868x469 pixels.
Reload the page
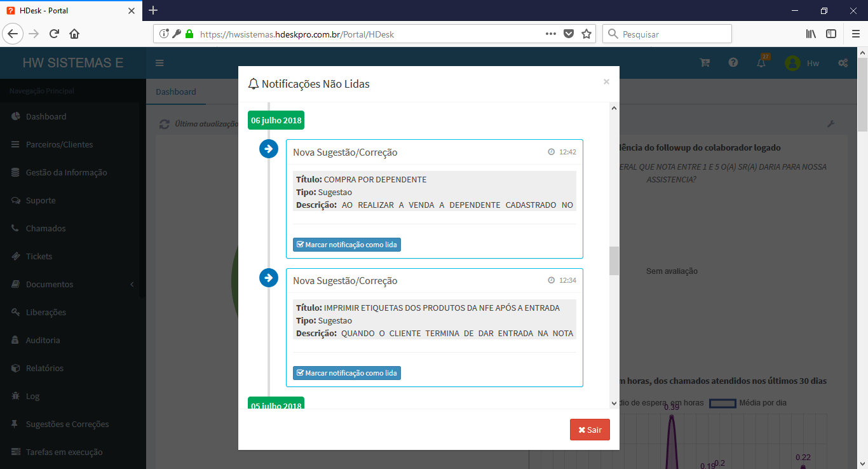(54, 34)
